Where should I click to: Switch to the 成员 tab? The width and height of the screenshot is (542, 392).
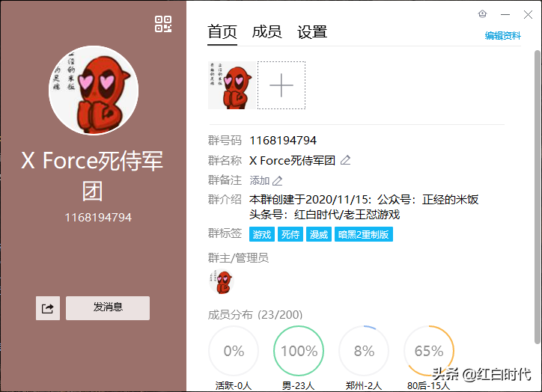tap(267, 32)
